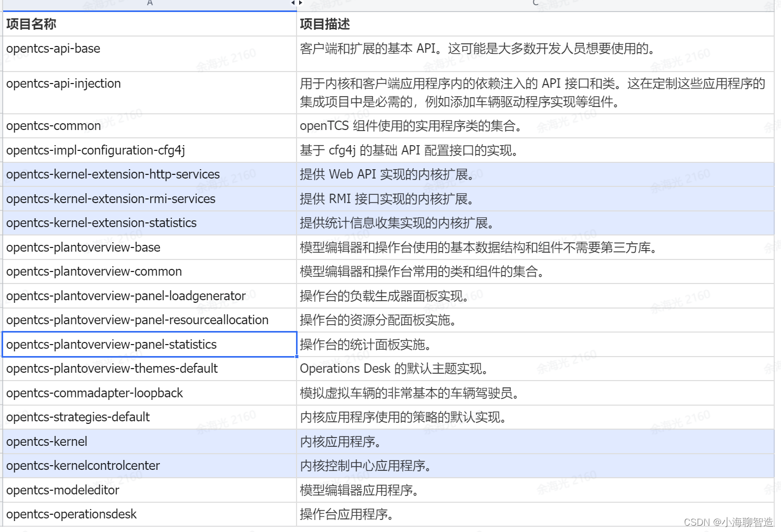Click description 模型编辑器和操作台常用的类和组件的集合

pos(535,271)
